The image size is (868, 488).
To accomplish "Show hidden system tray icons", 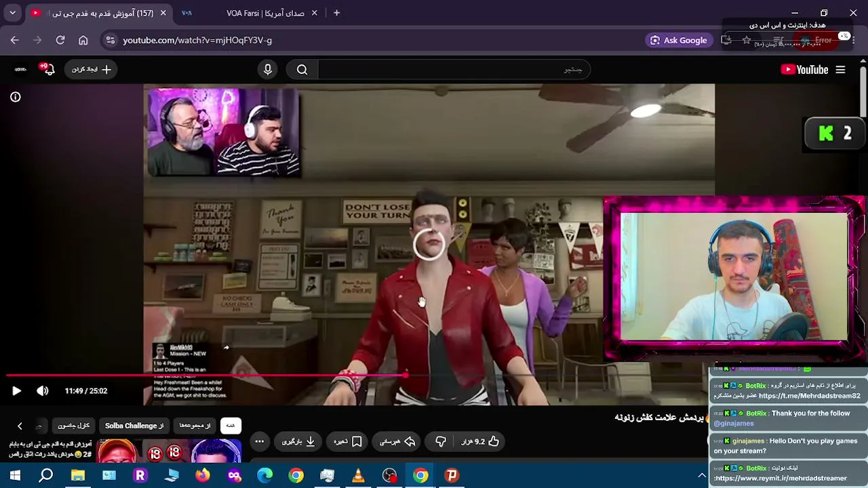I will coord(702,475).
